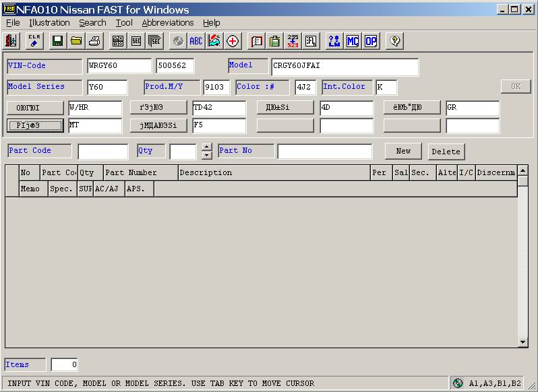Screen dimensions: 538x392
Task: Click the Sec. column header
Action: (423, 172)
